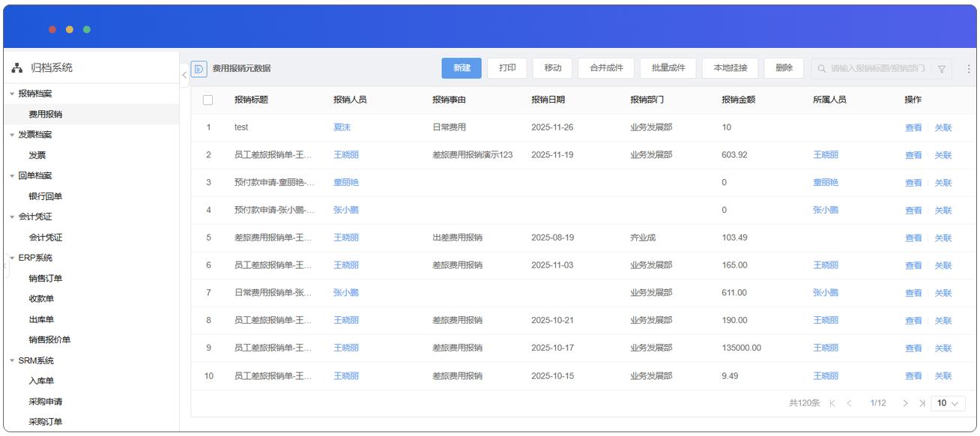Open the vertical three-dot more menu
This screenshot has width=980, height=436.
(968, 68)
